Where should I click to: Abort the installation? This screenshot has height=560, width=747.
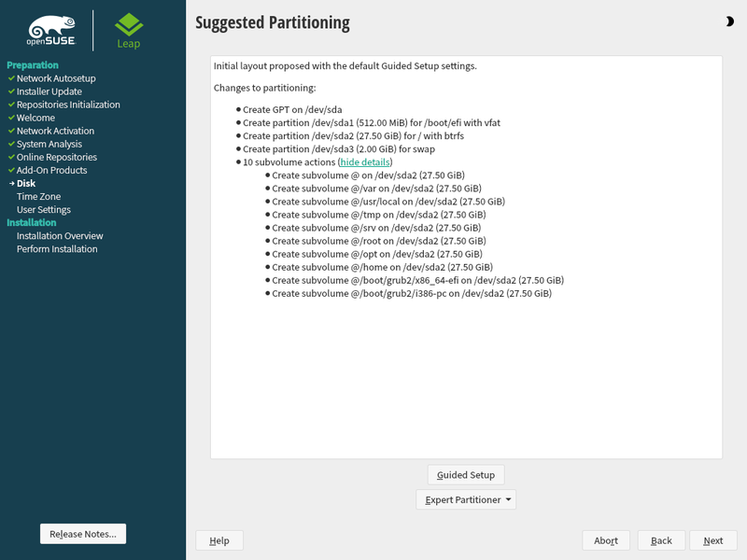click(605, 540)
